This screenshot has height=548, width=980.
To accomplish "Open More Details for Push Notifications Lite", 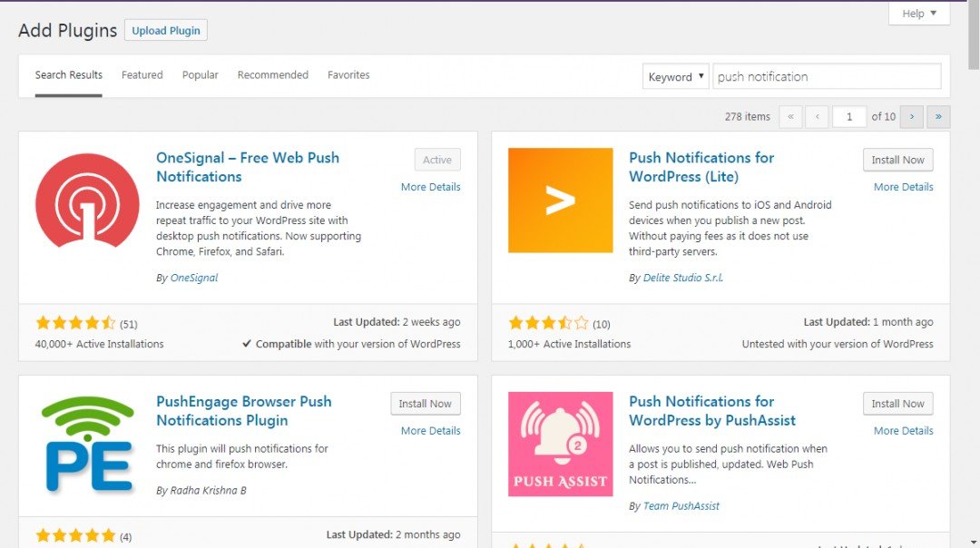I will click(903, 187).
